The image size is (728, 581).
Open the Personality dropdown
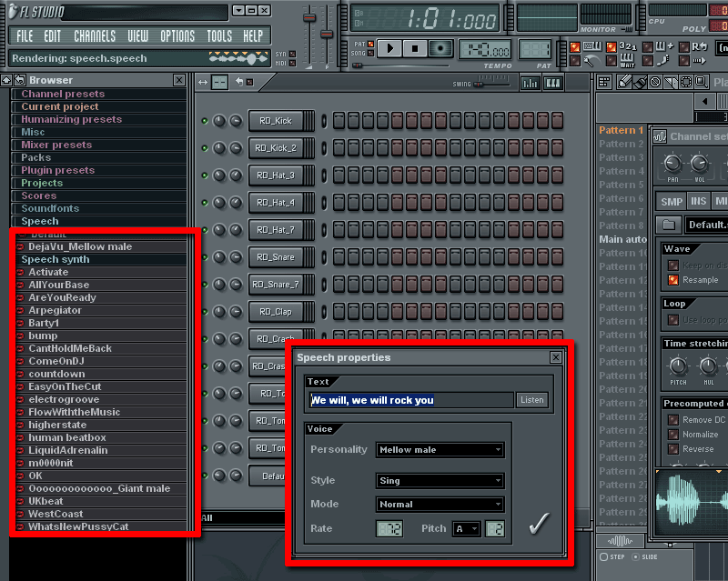440,450
